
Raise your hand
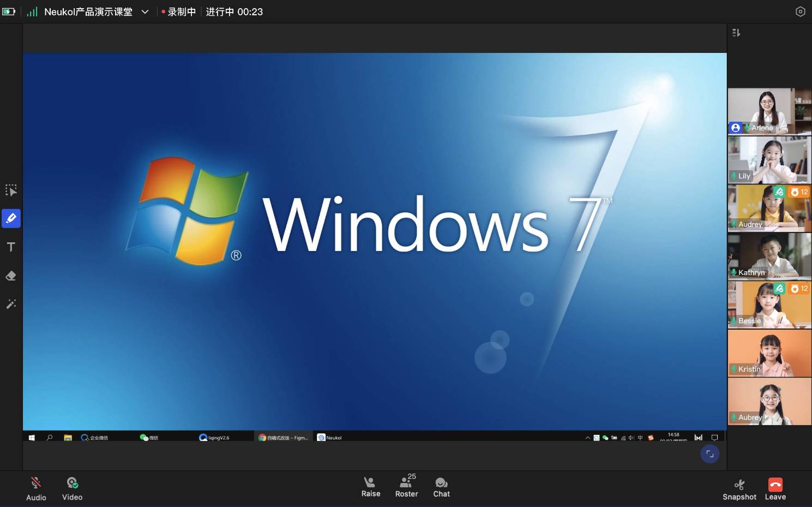pyautogui.click(x=371, y=487)
